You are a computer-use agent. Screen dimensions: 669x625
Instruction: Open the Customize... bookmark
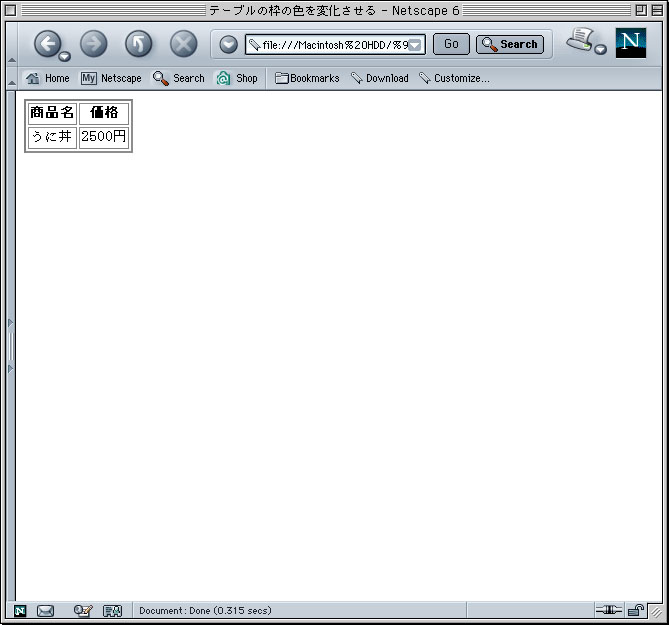pos(454,78)
